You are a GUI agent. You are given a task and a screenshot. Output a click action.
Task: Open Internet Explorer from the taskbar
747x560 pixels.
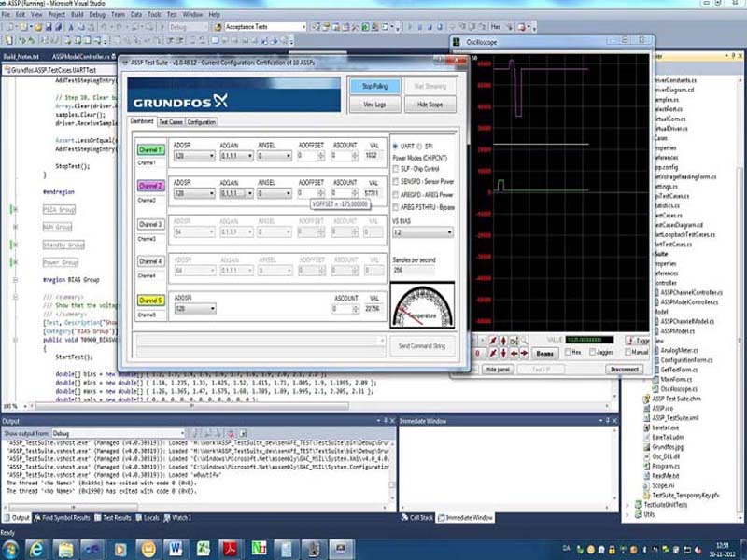point(36,549)
